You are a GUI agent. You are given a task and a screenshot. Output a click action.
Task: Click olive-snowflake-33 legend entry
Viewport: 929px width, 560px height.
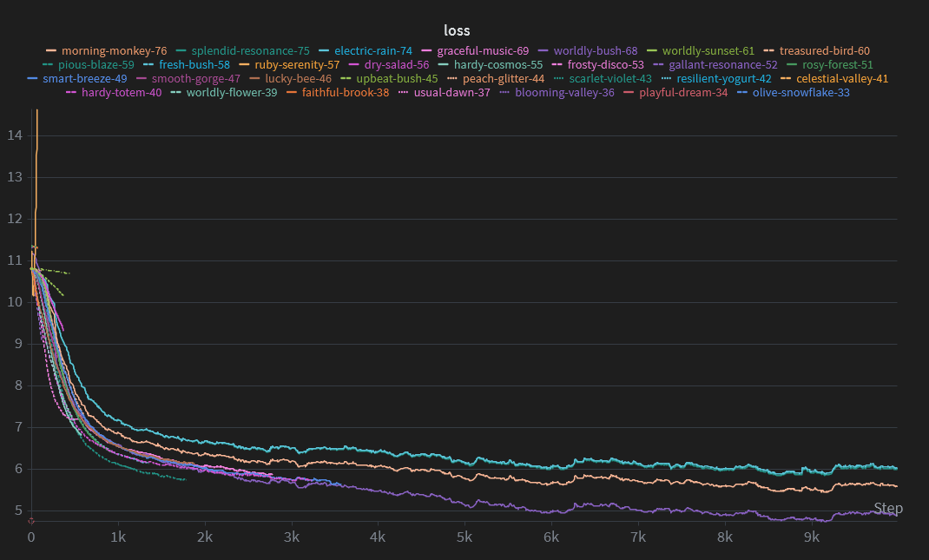[801, 93]
